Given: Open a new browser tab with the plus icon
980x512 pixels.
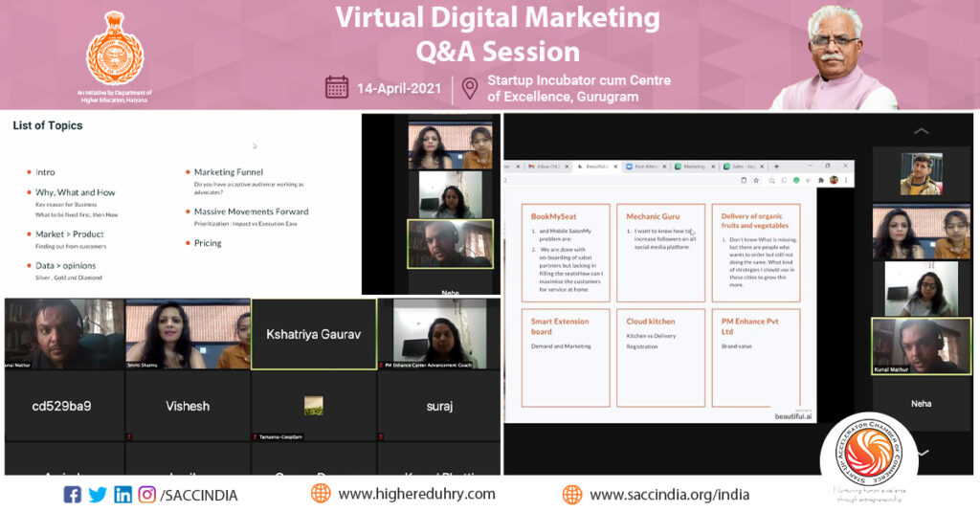Looking at the screenshot, I should [776, 167].
